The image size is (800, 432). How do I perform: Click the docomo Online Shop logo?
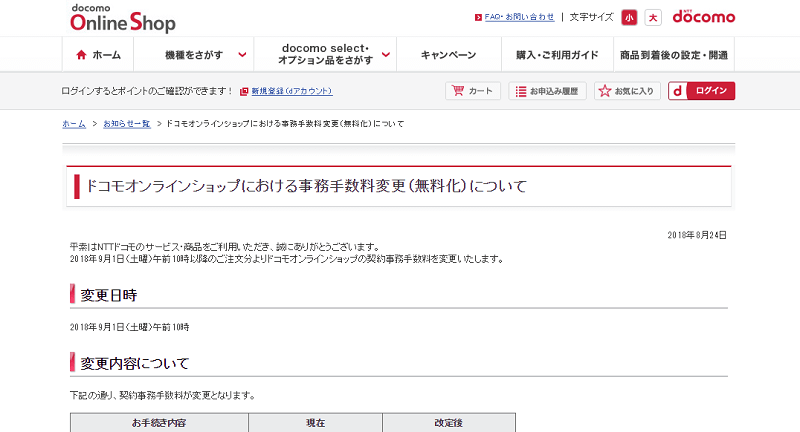[x=122, y=18]
